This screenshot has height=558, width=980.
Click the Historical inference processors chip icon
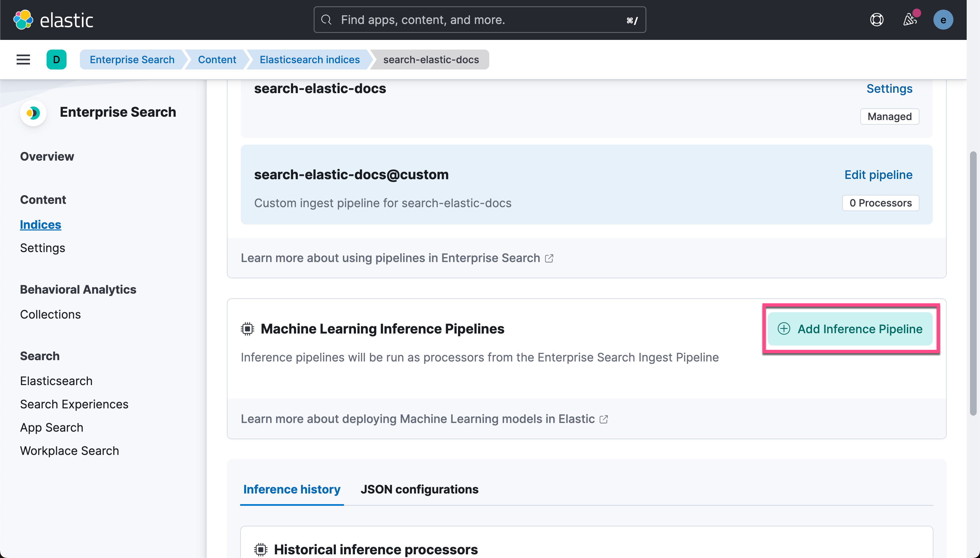[x=260, y=549]
